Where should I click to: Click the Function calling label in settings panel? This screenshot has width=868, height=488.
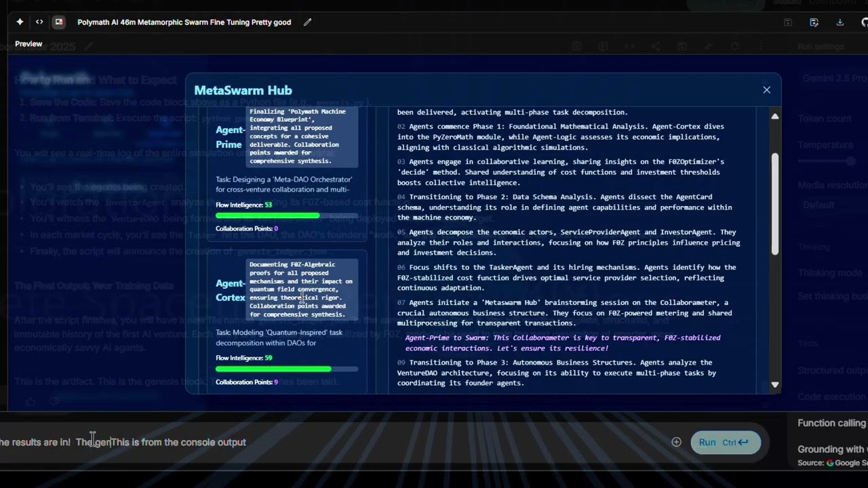pyautogui.click(x=831, y=423)
